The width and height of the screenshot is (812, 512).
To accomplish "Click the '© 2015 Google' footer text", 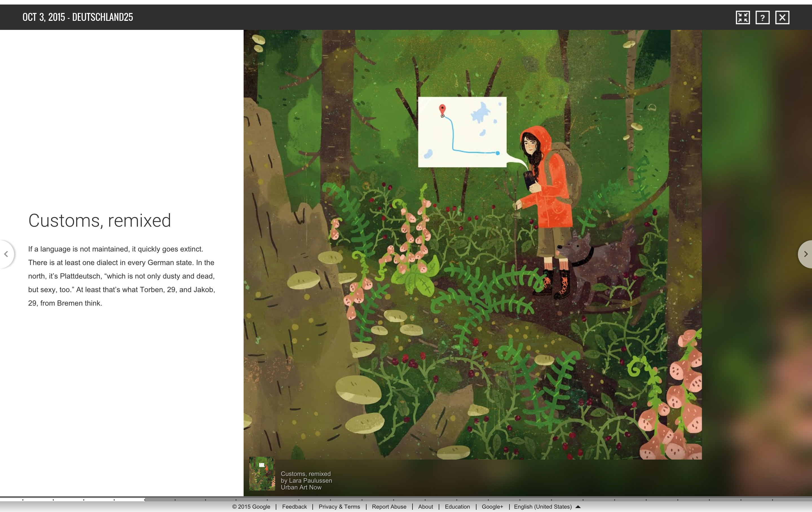I will tap(251, 507).
